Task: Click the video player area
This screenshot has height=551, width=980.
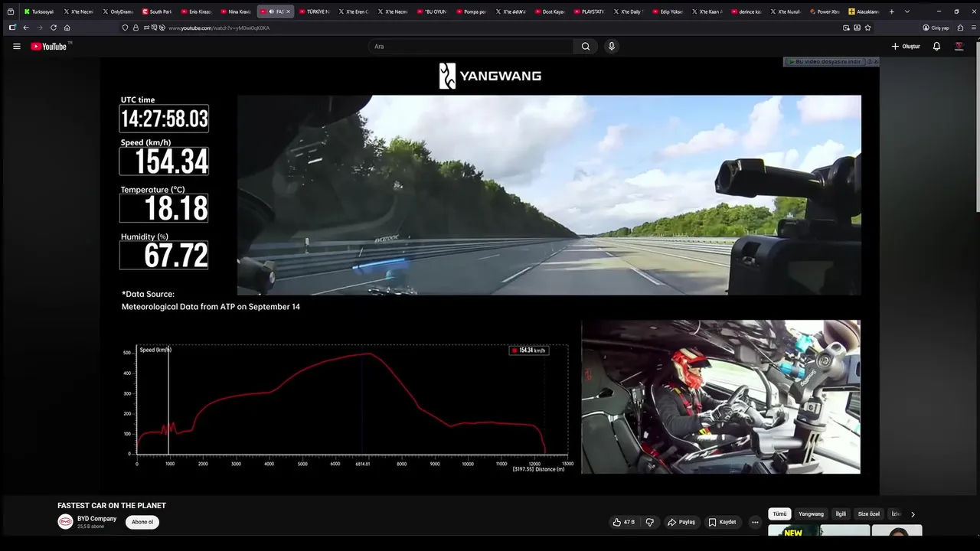Action: pos(490,275)
